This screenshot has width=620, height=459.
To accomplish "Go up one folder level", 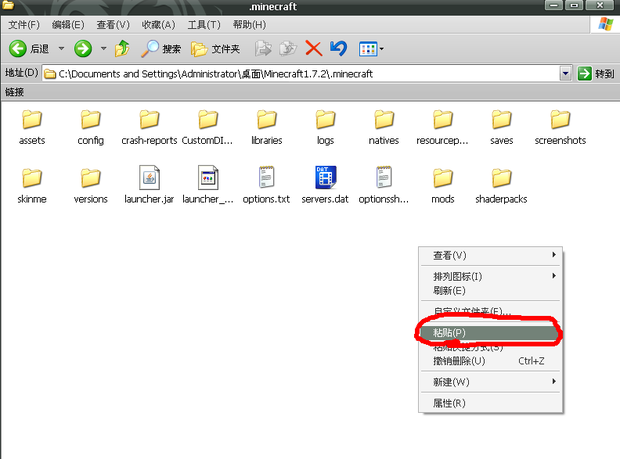I will 122,49.
